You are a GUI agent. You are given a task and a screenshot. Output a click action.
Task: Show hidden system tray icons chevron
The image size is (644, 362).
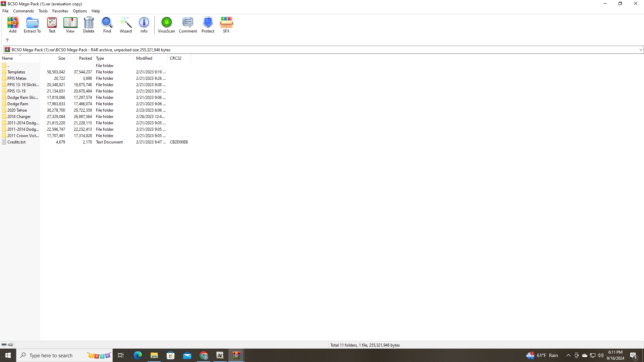[x=568, y=355]
